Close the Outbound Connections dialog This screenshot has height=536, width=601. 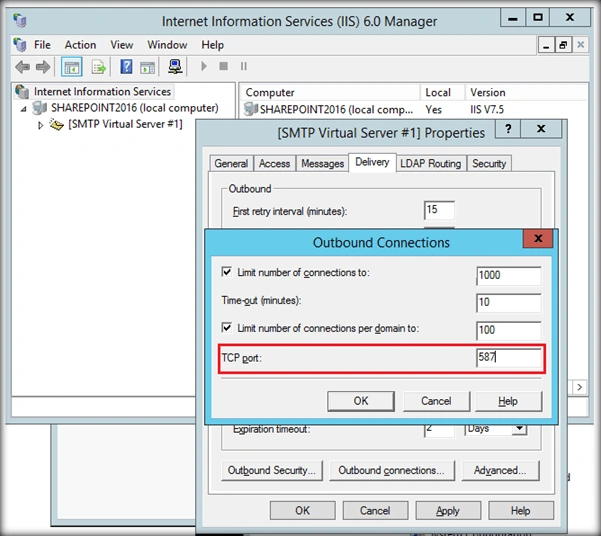point(538,238)
